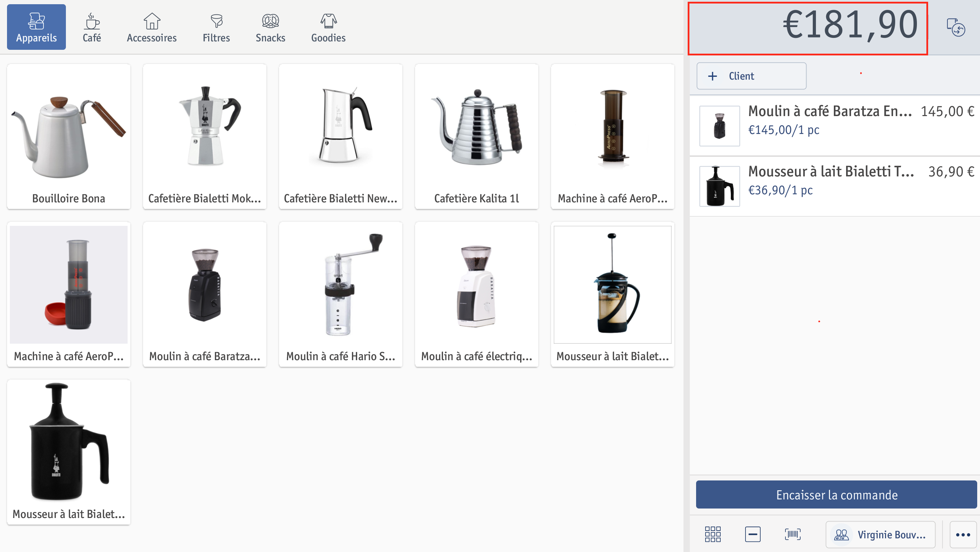This screenshot has height=552, width=980.
Task: Add Cafetière Kalita 1l product
Action: [477, 136]
